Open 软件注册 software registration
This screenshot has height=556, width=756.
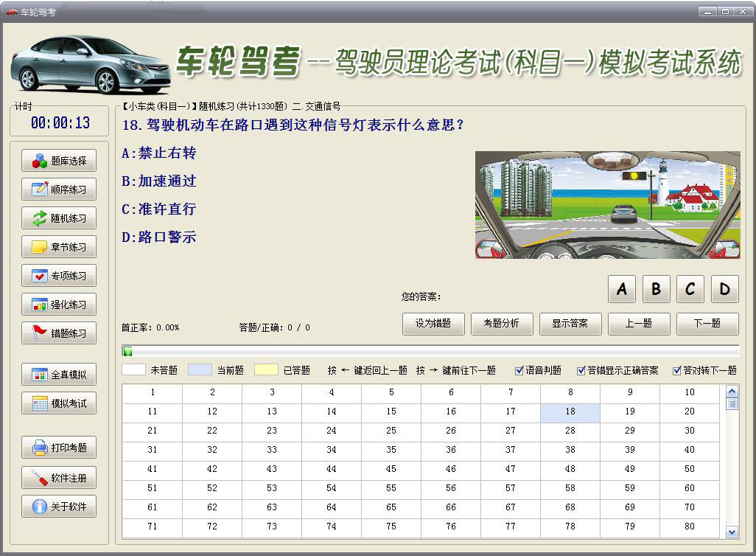pyautogui.click(x=59, y=478)
